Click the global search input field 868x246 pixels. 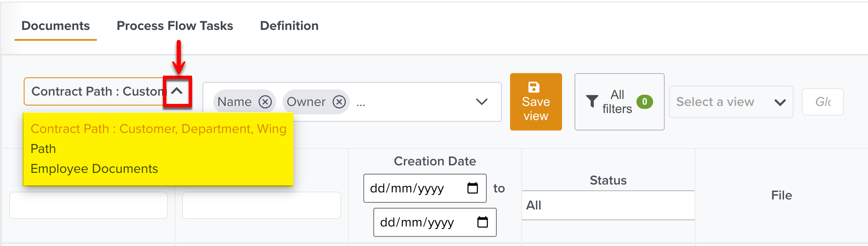coord(822,102)
